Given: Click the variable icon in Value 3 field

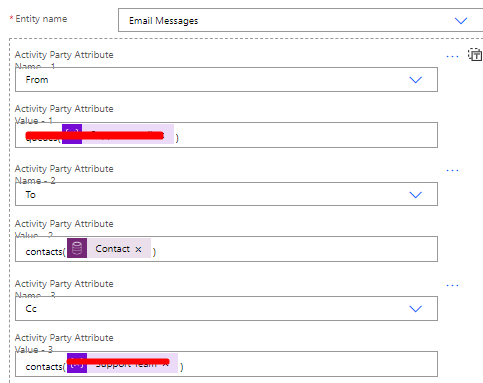Looking at the screenshot, I should pyautogui.click(x=77, y=363).
